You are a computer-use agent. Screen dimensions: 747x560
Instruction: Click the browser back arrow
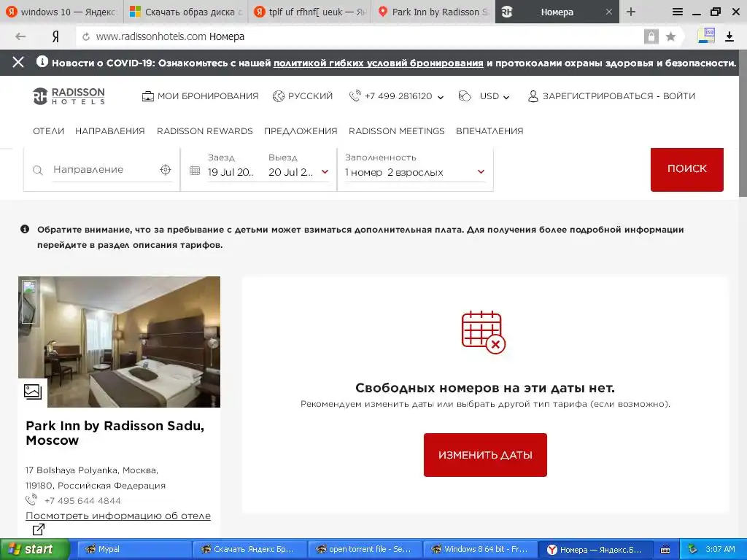point(20,36)
